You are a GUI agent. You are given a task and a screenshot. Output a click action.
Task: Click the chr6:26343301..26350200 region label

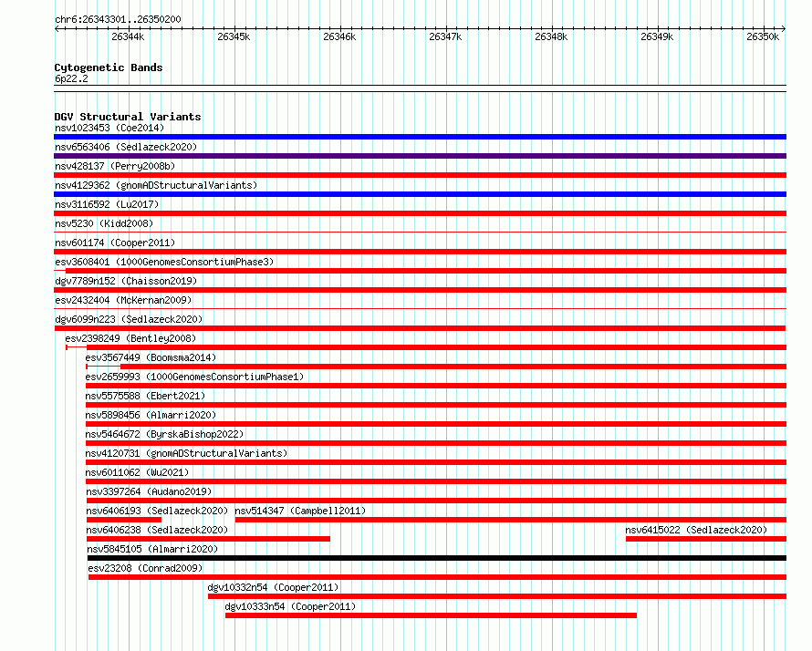[x=118, y=19]
